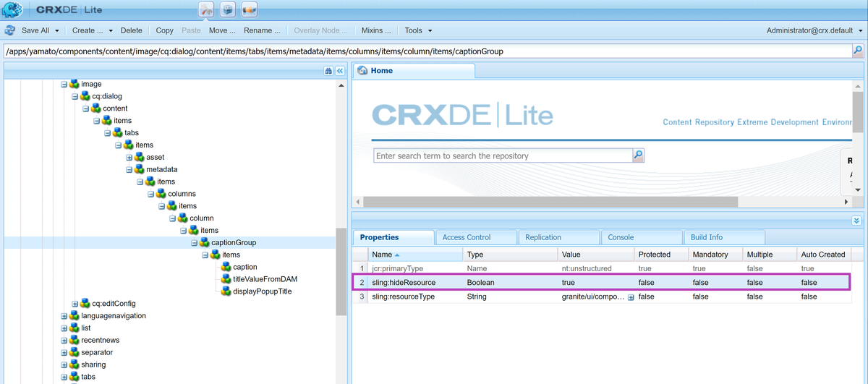Click Copy in the toolbar
The height and width of the screenshot is (384, 868).
(165, 30)
